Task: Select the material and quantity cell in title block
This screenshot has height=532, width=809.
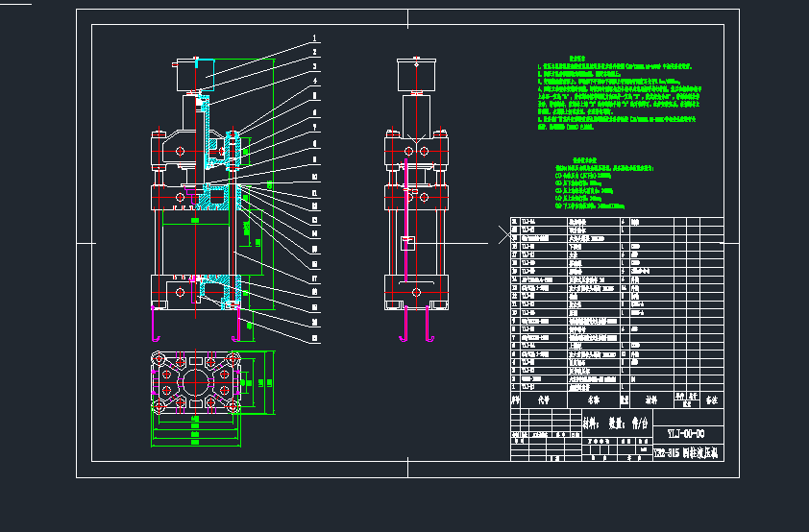Action: click(x=615, y=421)
